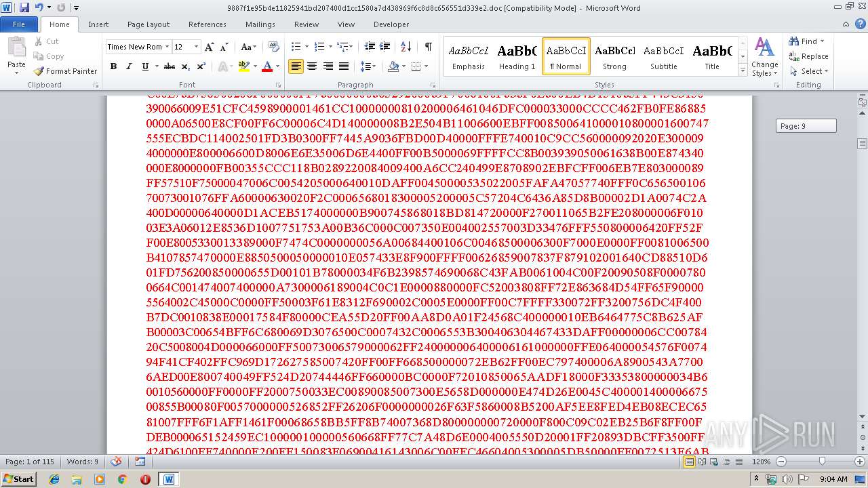Image resolution: width=868 pixels, height=488 pixels.
Task: Switch to Web Layout view
Action: point(714,462)
